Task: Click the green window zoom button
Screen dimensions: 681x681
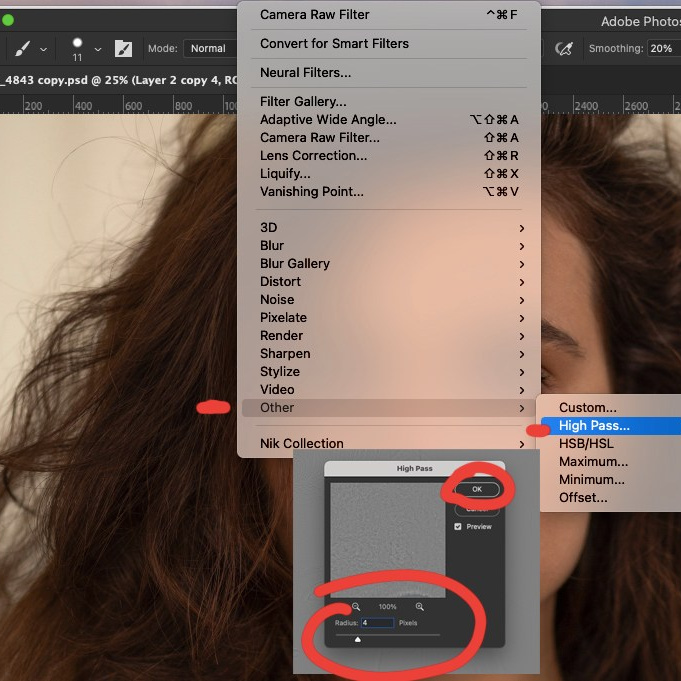Action: pyautogui.click(x=7, y=20)
